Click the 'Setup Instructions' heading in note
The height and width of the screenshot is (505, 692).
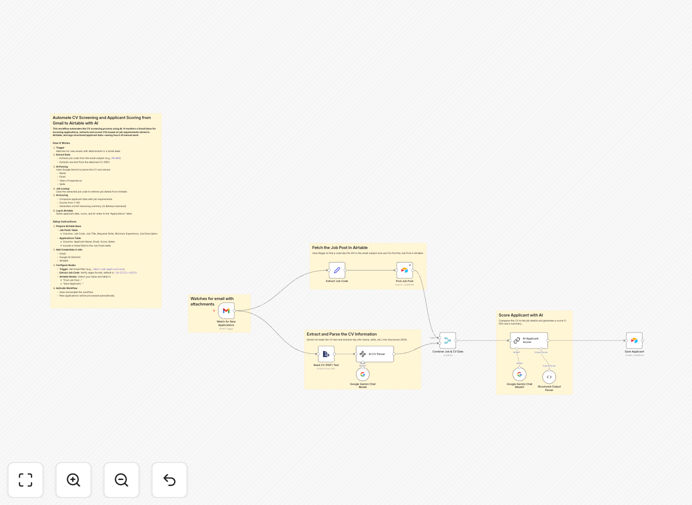pyautogui.click(x=64, y=222)
